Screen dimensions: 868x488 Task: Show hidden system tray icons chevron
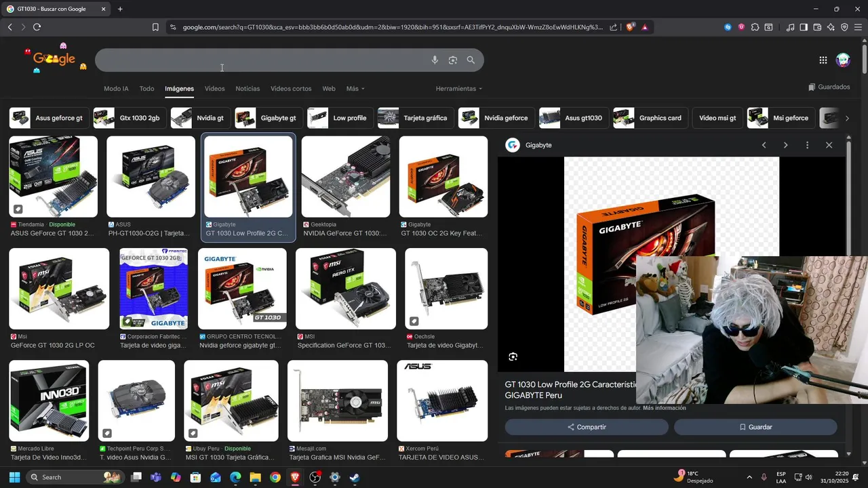749,477
